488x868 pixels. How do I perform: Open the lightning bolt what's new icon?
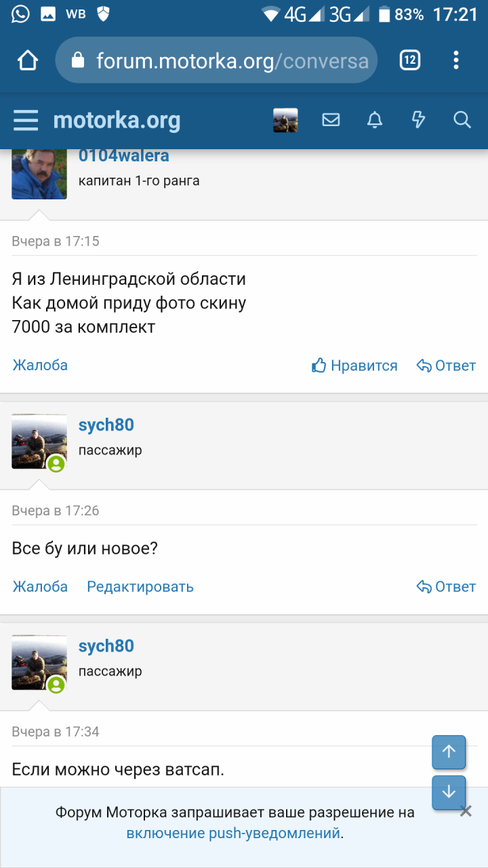418,121
